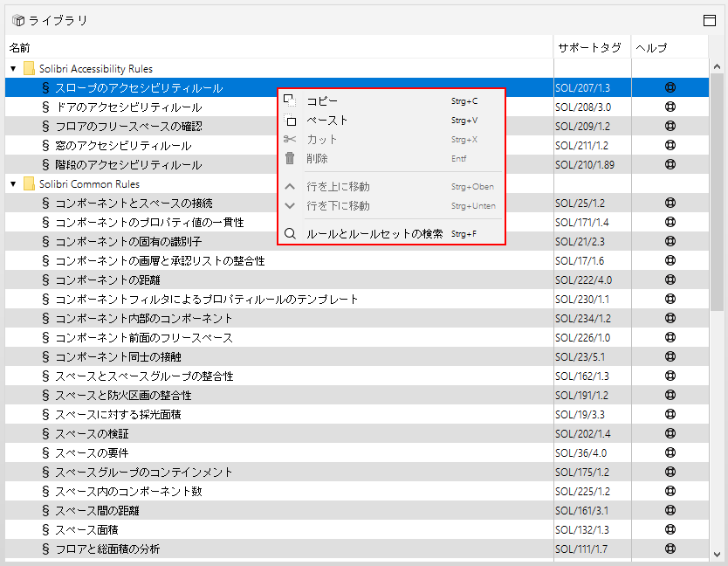Open help icon in SOL/17/1.6 row
Viewport: 728px width, 566px height.
670,260
